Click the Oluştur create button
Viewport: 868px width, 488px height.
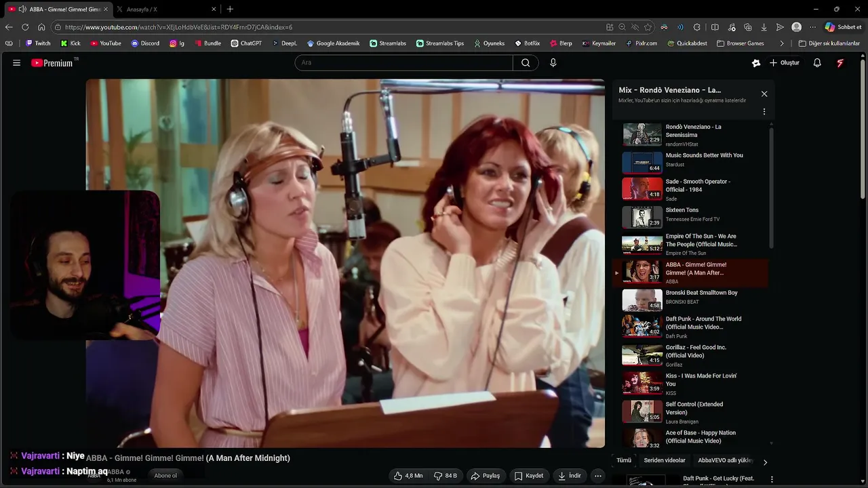(784, 63)
